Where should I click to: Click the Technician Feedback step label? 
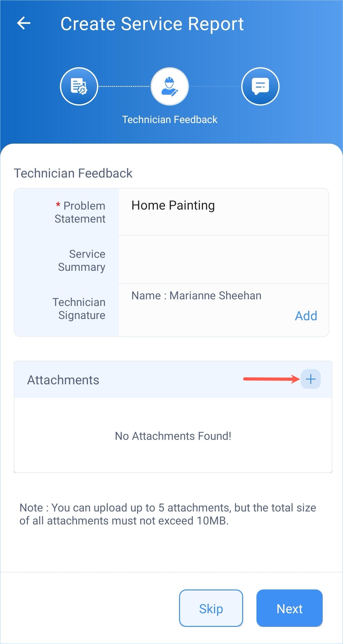click(x=170, y=120)
